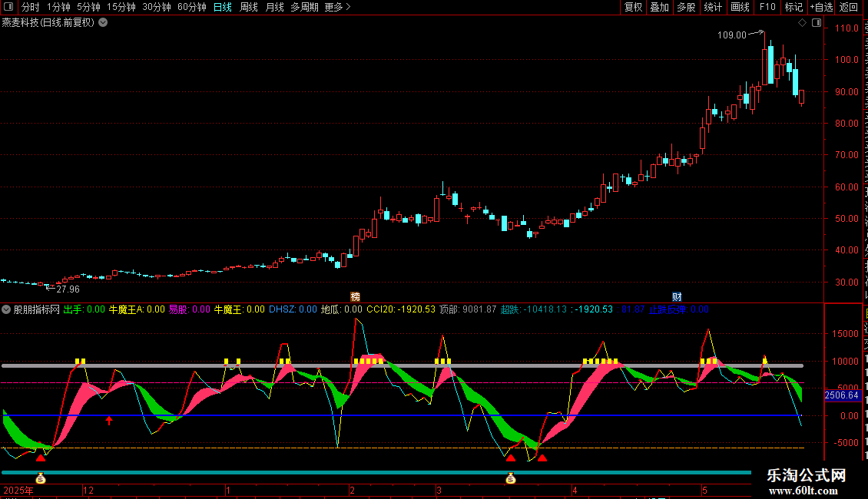868x499 pixels.
Task: Open 多股 multi-stock view
Action: pyautogui.click(x=686, y=7)
